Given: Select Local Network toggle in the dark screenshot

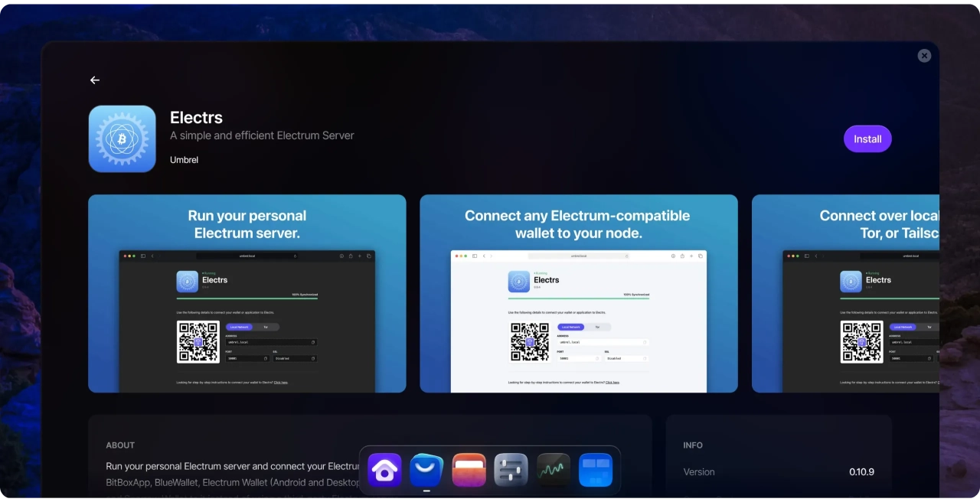Looking at the screenshot, I should coord(239,327).
